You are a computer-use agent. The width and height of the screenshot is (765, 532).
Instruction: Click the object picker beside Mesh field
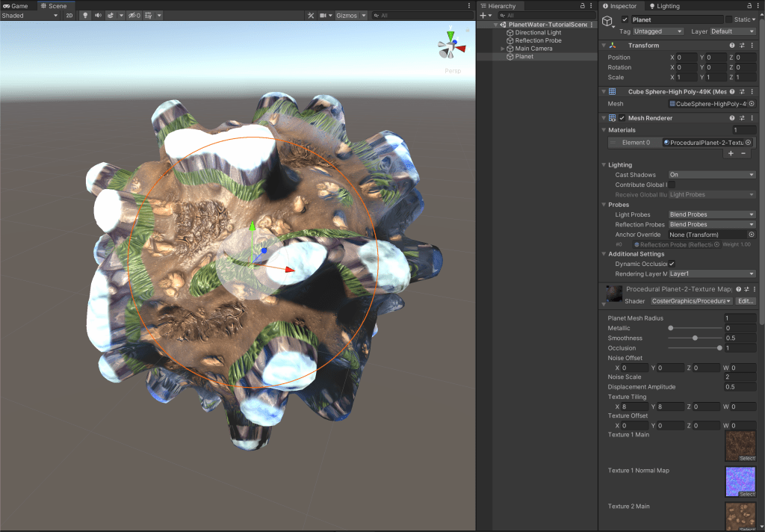752,104
